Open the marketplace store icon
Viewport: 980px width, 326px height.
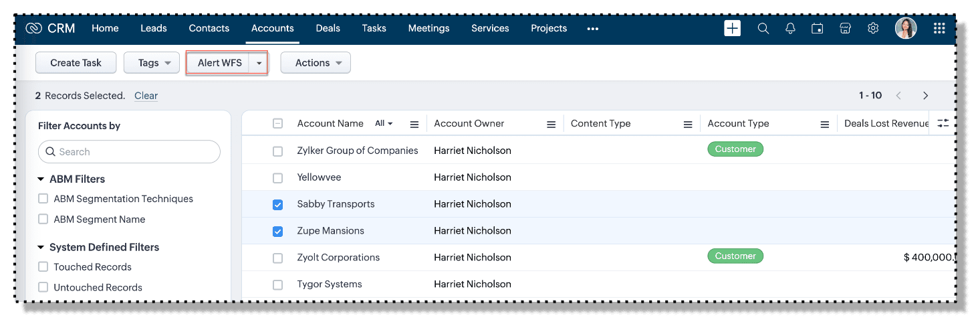[845, 28]
